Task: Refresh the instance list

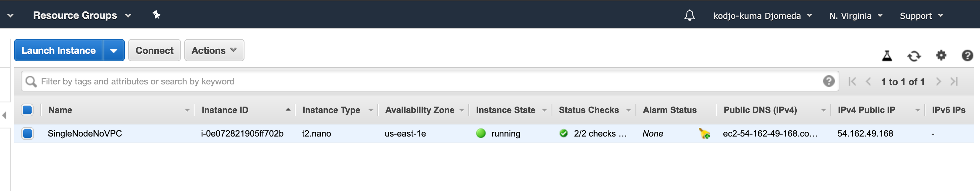Action: (914, 56)
